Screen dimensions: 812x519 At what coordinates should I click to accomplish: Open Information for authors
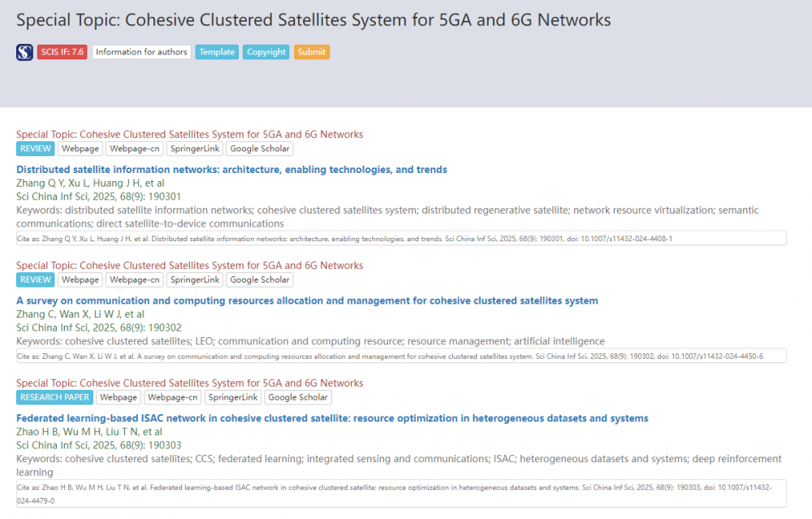pos(141,52)
